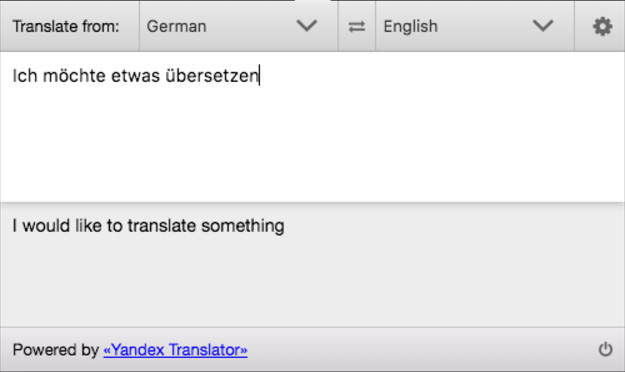Expand the English language chevron arrow
The width and height of the screenshot is (625, 372).
pos(543,26)
